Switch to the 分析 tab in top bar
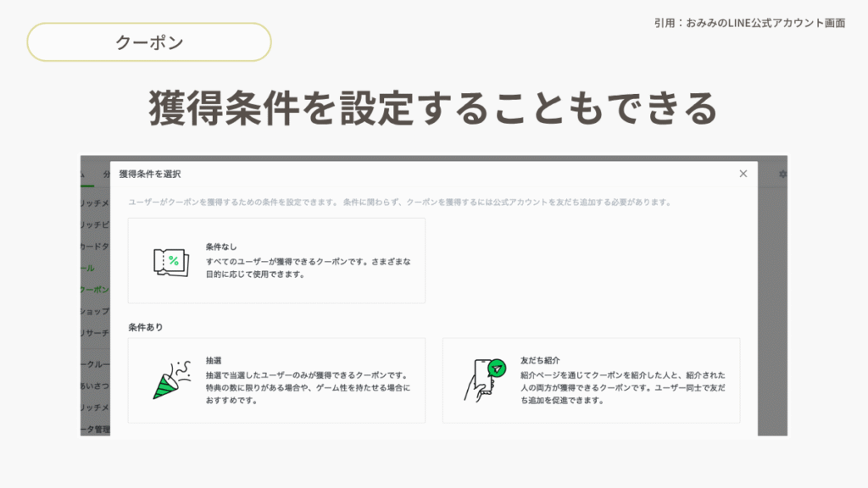This screenshot has width=868, height=488. point(106,174)
